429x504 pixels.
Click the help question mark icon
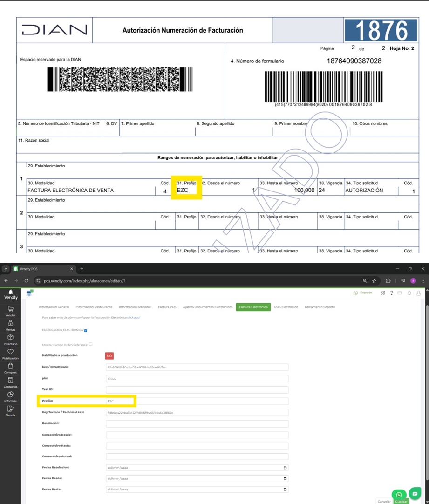pyautogui.click(x=391, y=293)
